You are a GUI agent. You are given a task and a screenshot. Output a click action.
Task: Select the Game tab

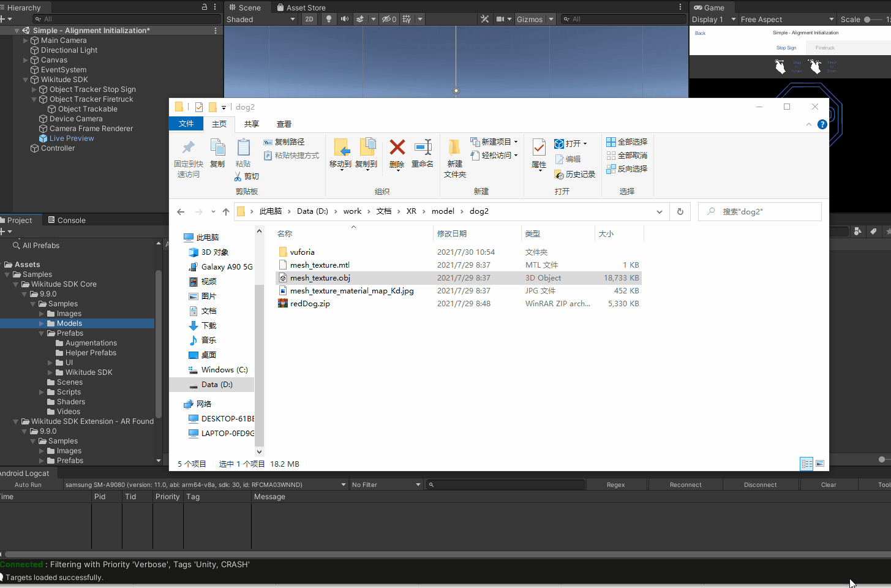(709, 7)
